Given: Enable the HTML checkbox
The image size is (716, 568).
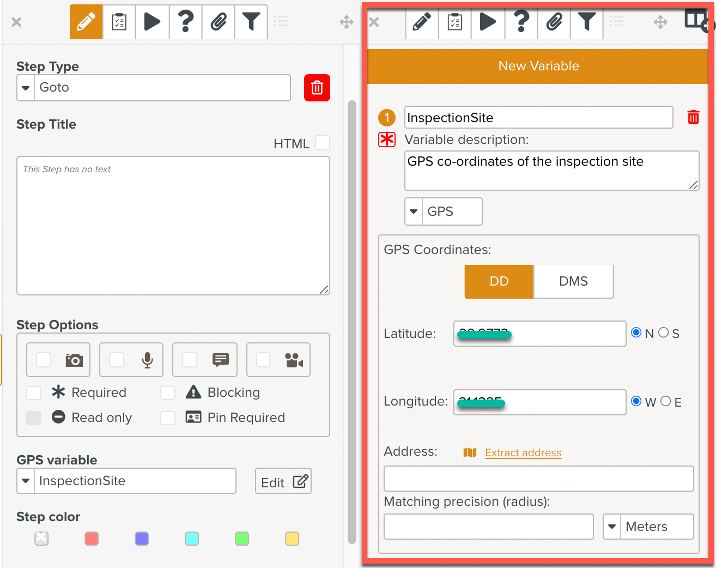Looking at the screenshot, I should [322, 143].
